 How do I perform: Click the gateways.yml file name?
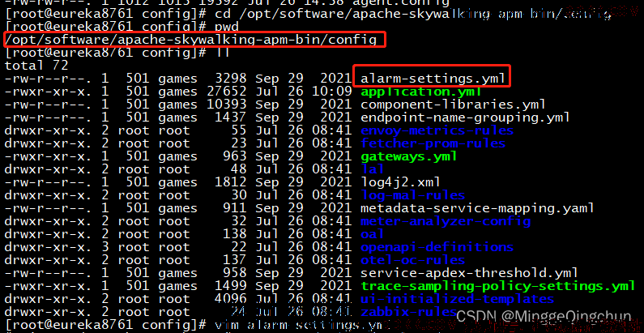pos(408,156)
